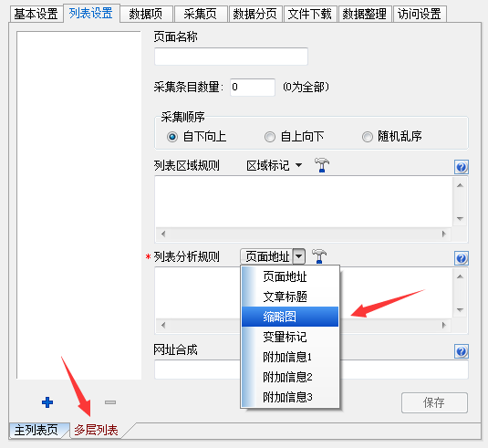488x448 pixels.
Task: Open the 访问设置 tab
Action: (x=420, y=14)
